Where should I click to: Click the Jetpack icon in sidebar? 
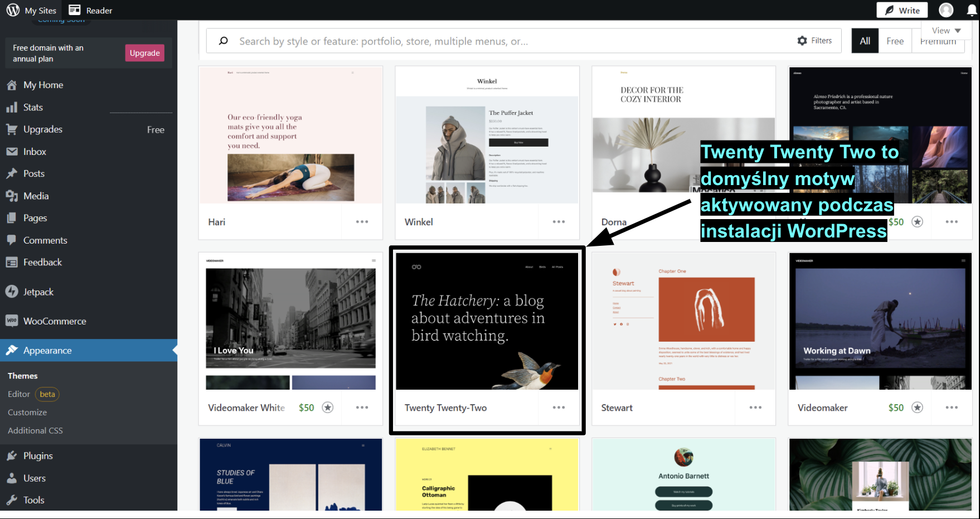(x=12, y=292)
